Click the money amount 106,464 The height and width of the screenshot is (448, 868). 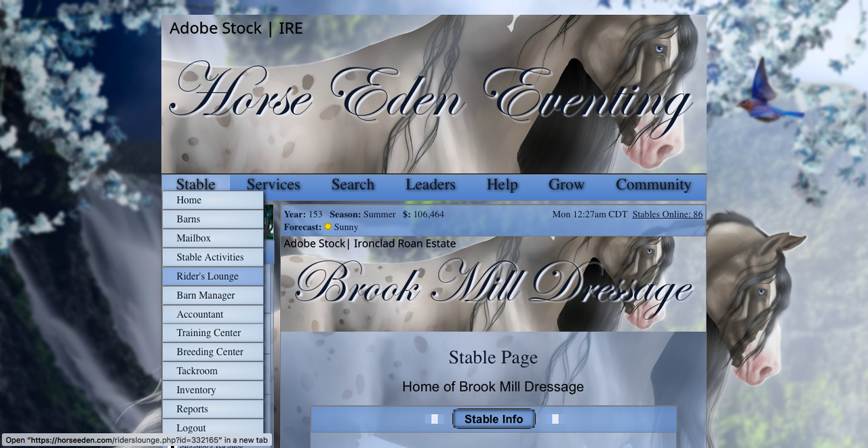coord(429,214)
